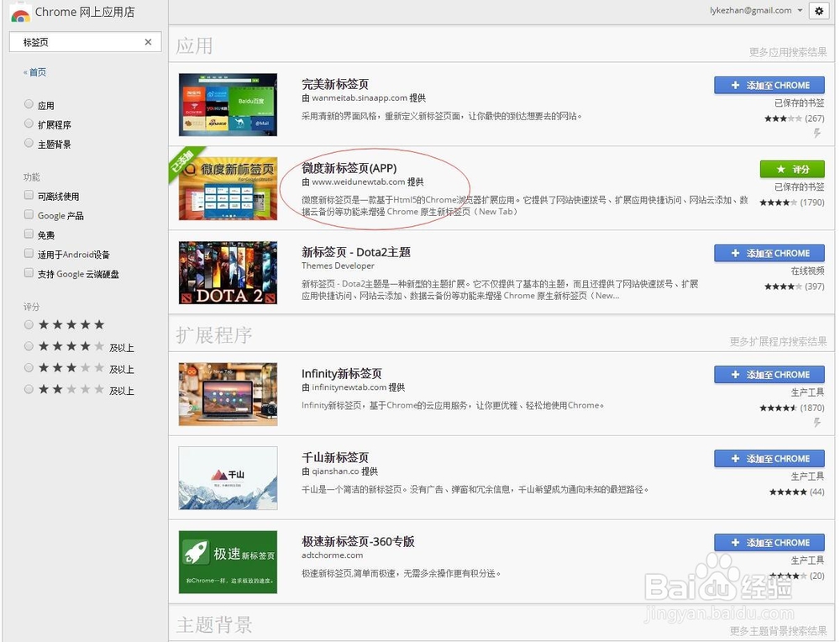Open the 千山 mountain thumbnail
Viewport: 840px width, 642px height.
(x=228, y=478)
